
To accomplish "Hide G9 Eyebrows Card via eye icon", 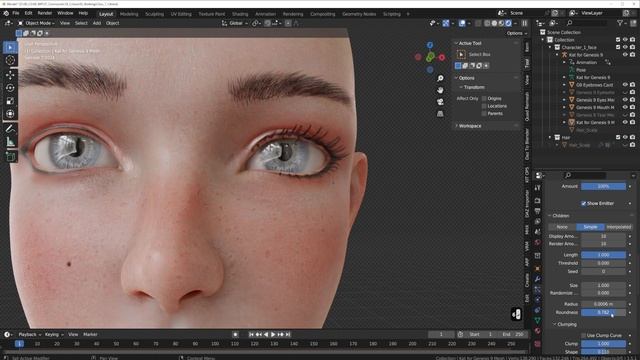I will click(x=625, y=85).
